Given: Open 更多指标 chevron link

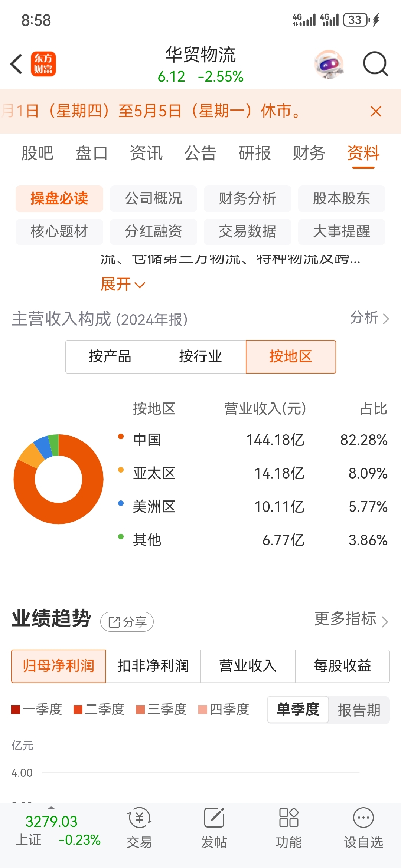Looking at the screenshot, I should pos(352,619).
